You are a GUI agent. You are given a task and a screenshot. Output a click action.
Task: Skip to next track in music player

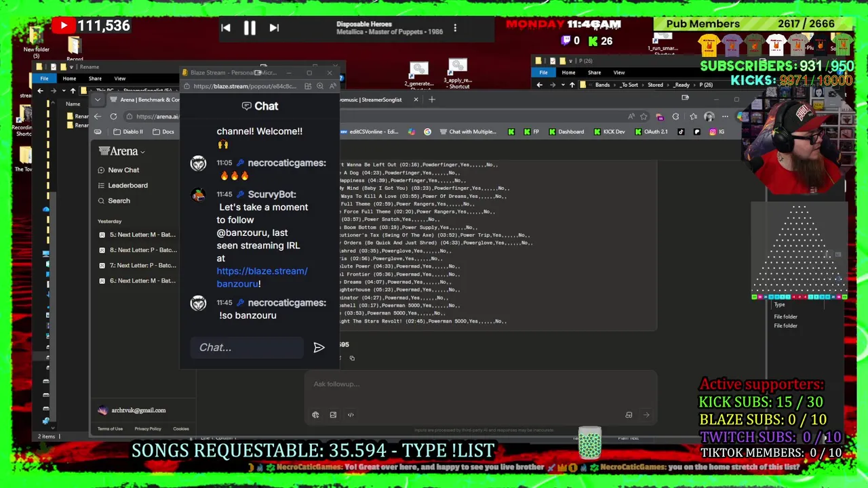[274, 28]
